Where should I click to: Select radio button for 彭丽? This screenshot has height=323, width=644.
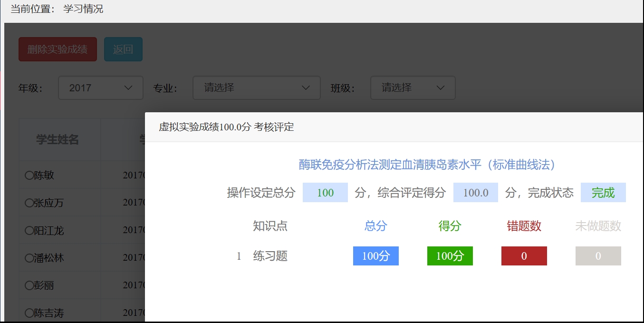point(29,285)
